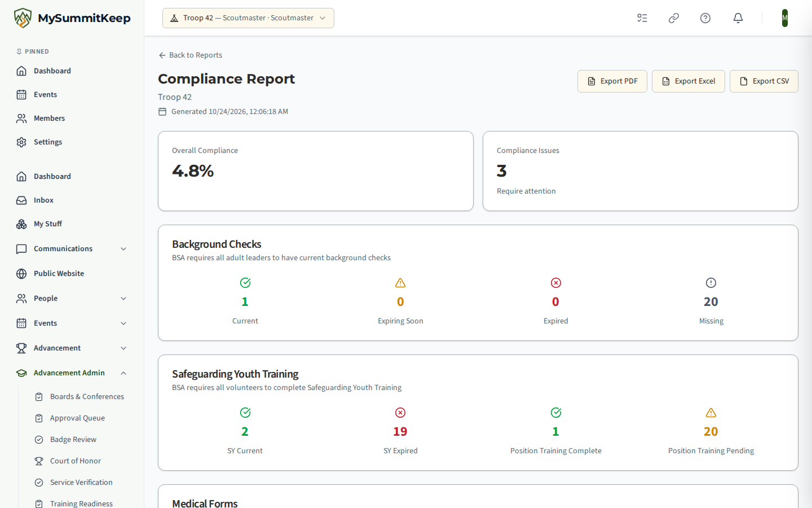
Task: Click the Position Training Pending warning icon
Action: (711, 413)
